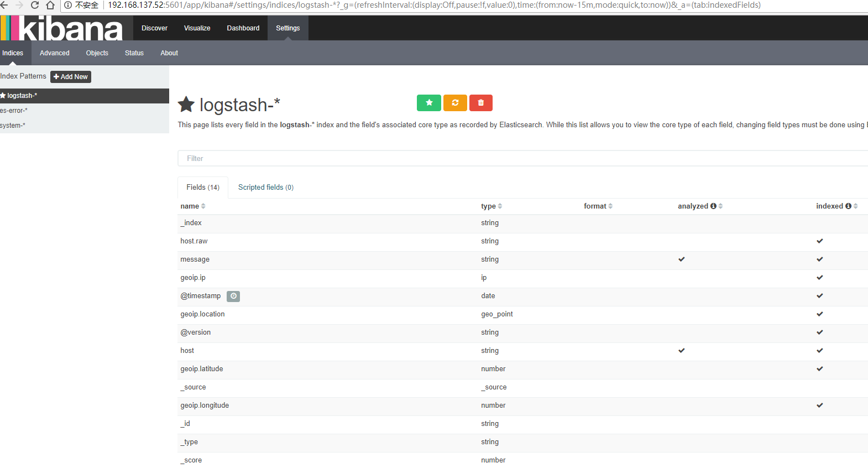Click the site info icon in address bar
This screenshot has height=468, width=868.
tap(68, 5)
